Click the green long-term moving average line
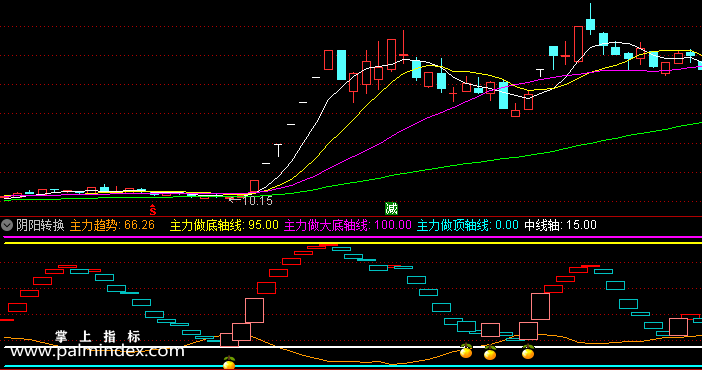 tap(448, 167)
